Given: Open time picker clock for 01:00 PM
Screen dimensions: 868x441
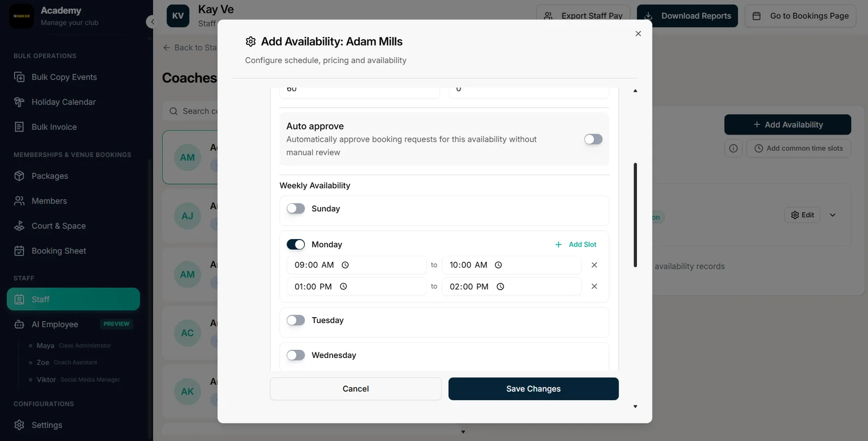Looking at the screenshot, I should (343, 286).
